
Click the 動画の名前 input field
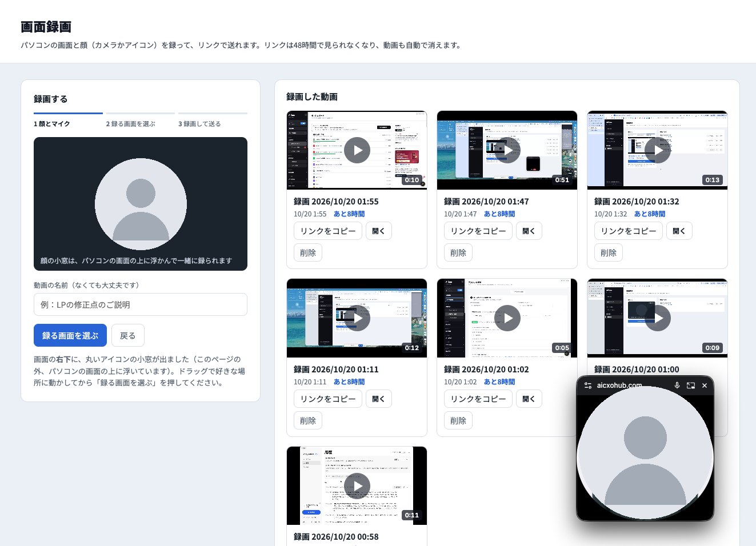point(141,304)
